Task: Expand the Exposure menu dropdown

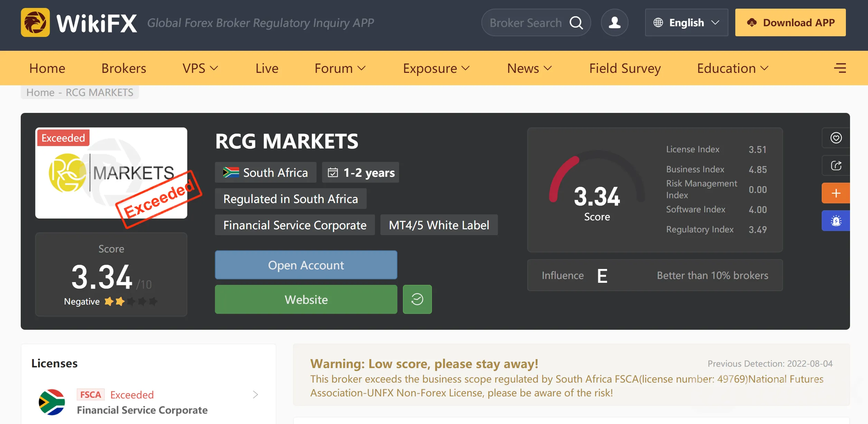Action: 436,68
